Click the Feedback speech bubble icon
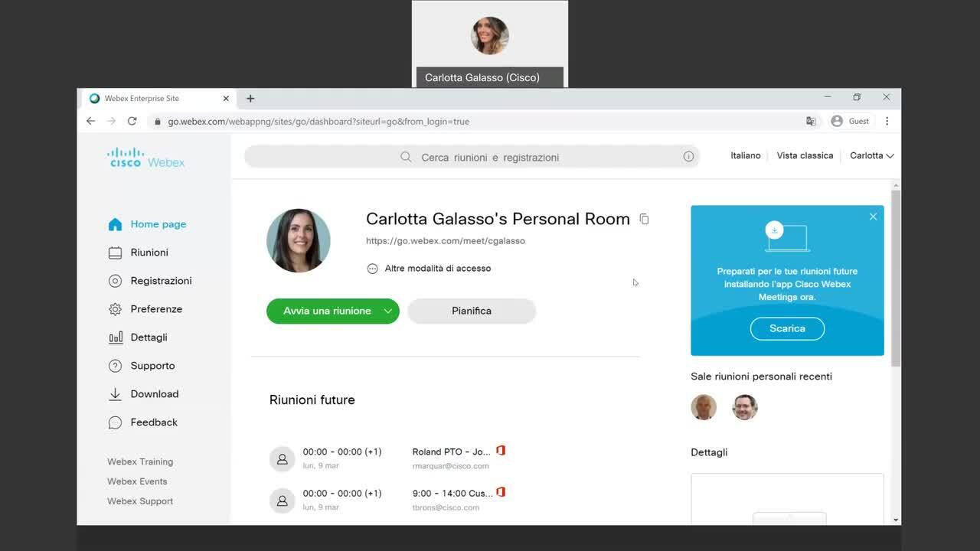Image resolution: width=980 pixels, height=551 pixels. pos(115,422)
